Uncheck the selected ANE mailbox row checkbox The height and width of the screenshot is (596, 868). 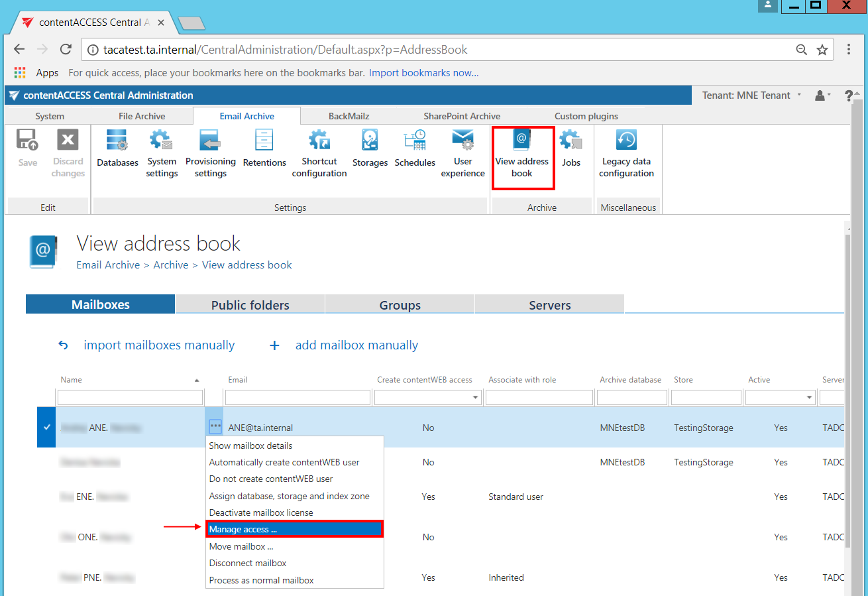(x=46, y=428)
